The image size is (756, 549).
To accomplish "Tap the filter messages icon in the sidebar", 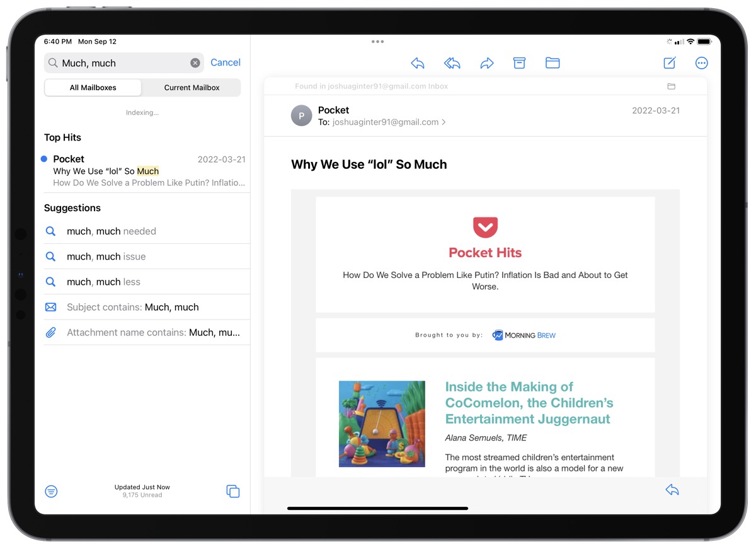I will tap(51, 491).
